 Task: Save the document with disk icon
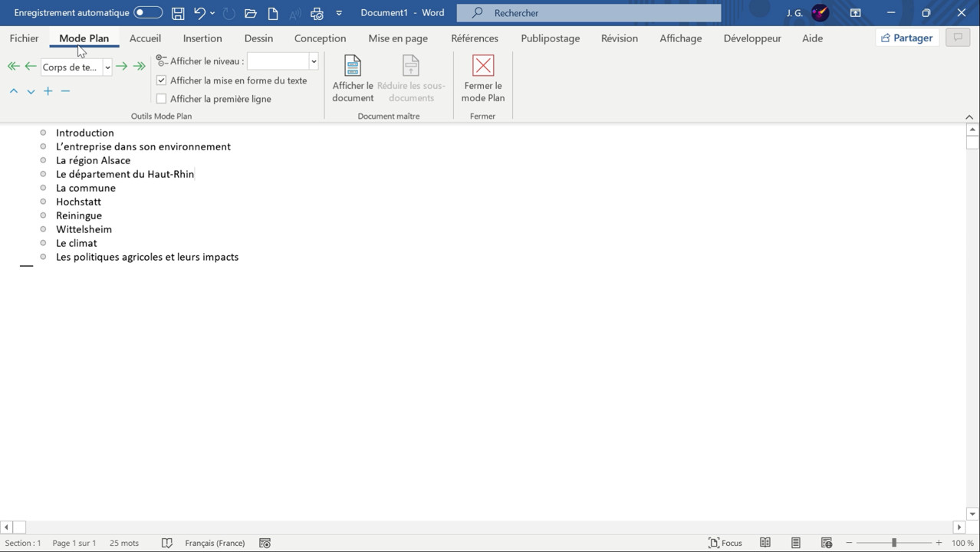pos(178,13)
